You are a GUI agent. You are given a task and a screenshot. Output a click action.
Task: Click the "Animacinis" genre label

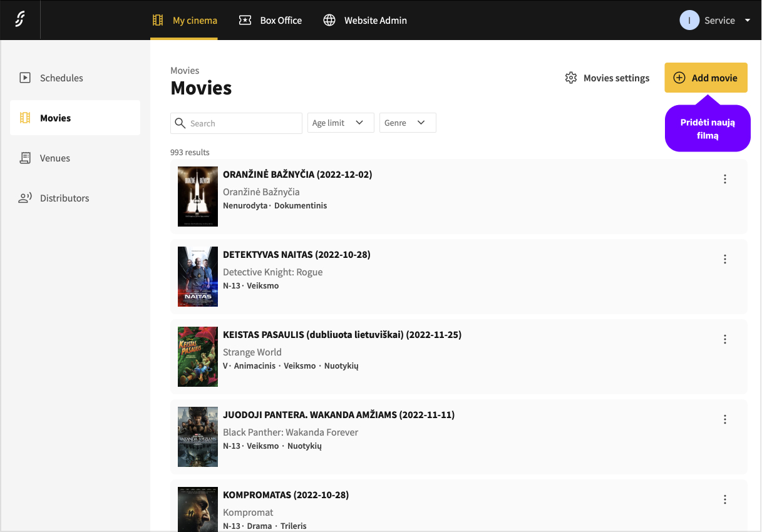pos(255,366)
